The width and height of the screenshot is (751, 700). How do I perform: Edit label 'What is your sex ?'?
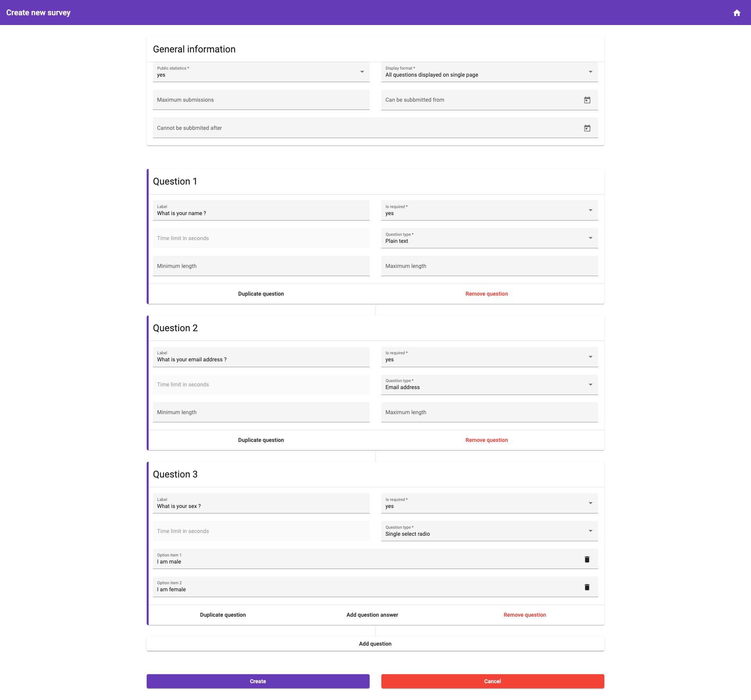coord(261,506)
